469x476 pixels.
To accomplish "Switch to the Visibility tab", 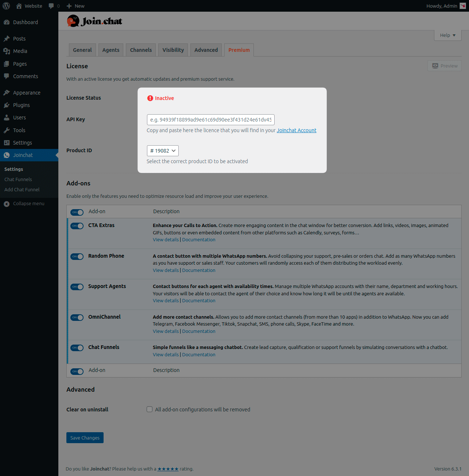I will pyautogui.click(x=173, y=50).
